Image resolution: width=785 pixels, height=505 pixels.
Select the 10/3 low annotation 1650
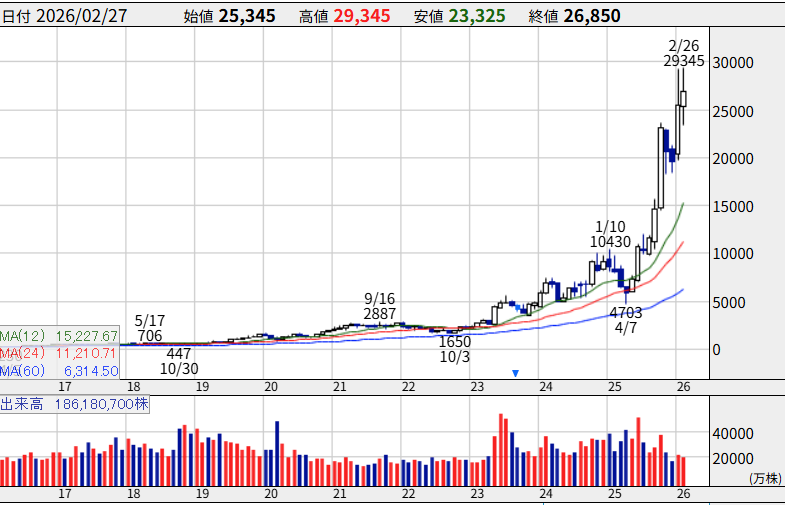coord(454,341)
